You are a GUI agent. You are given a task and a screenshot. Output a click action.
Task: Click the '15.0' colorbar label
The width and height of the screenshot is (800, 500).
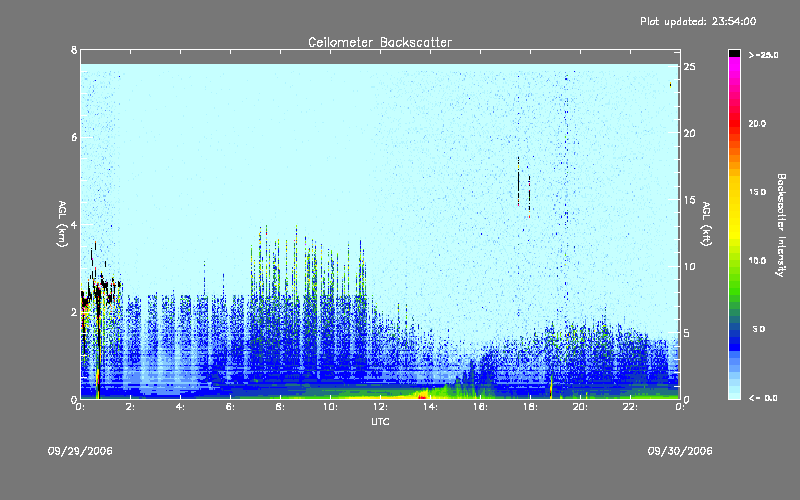757,192
